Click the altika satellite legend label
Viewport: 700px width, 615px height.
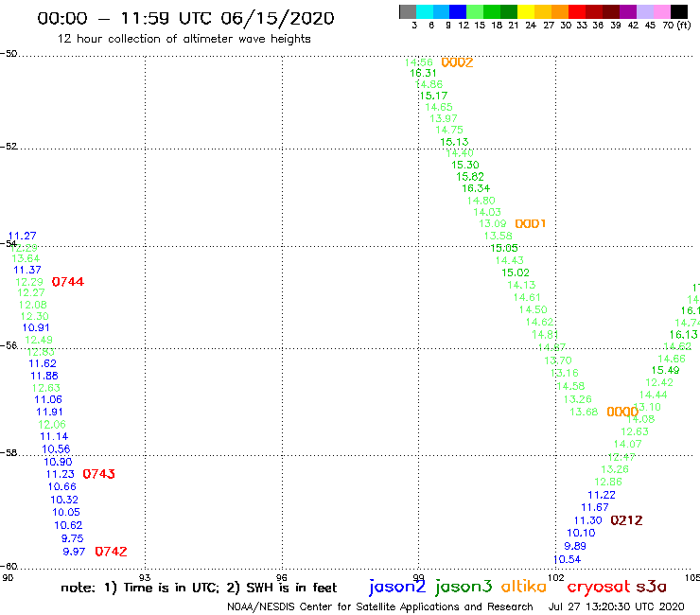[x=524, y=587]
